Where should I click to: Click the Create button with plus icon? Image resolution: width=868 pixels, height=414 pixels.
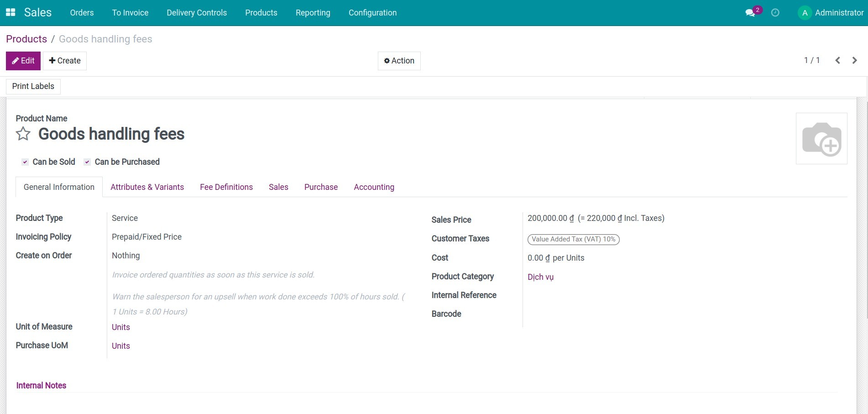point(64,60)
